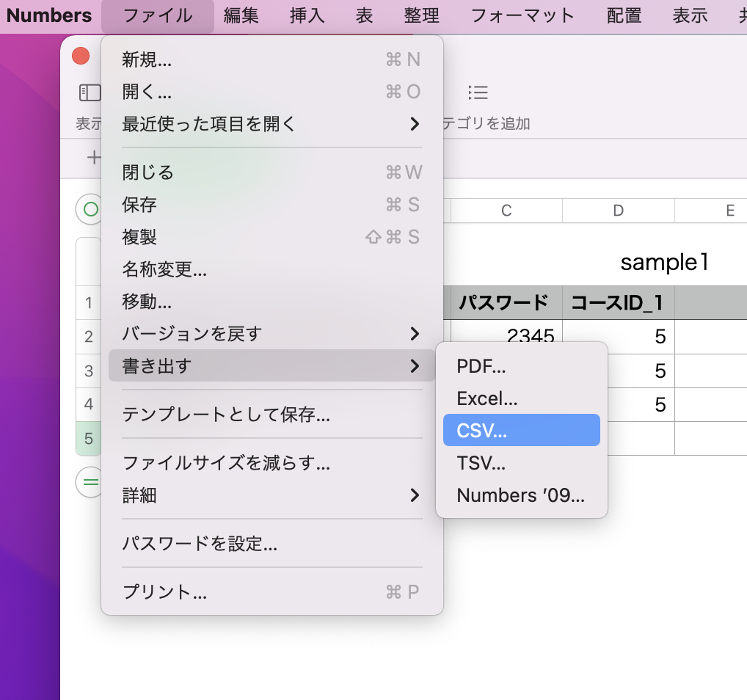Pick Numbers '09… export format
The image size is (747, 700).
(x=521, y=495)
